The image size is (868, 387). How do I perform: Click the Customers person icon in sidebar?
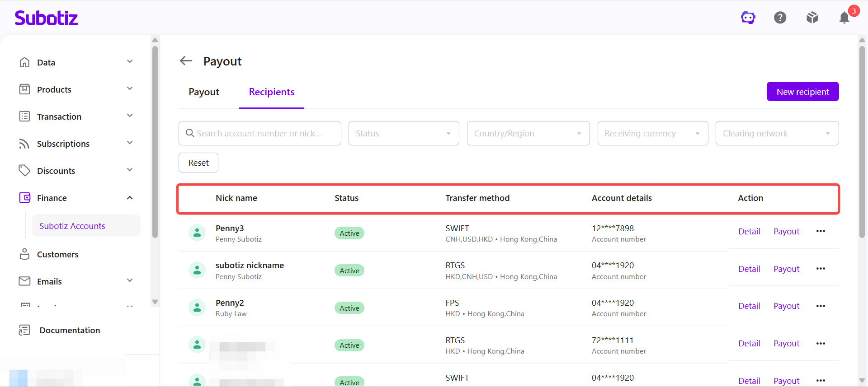click(24, 254)
